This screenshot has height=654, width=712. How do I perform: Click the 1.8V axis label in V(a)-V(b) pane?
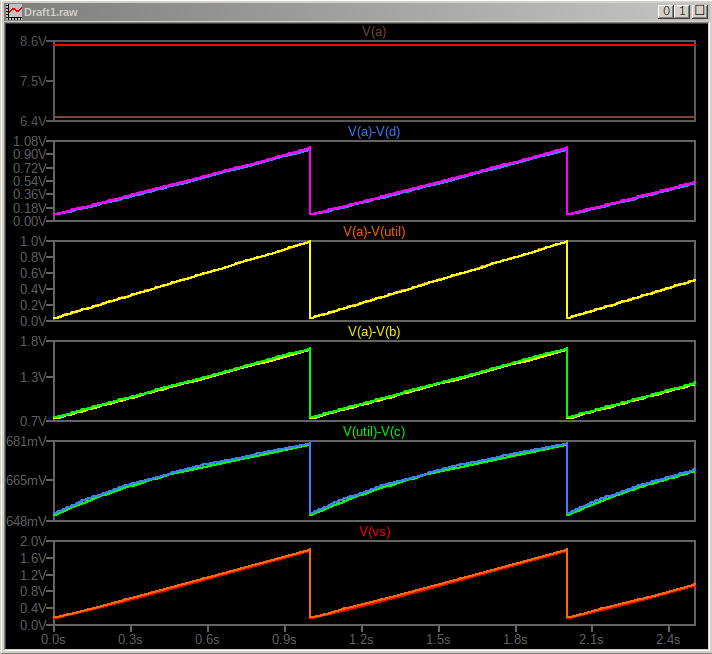click(33, 341)
